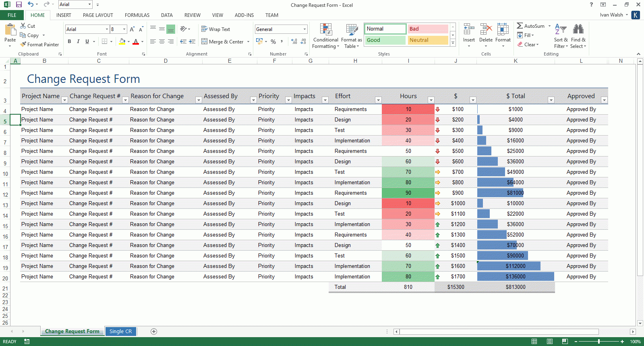Click the Save icon in quick access toolbar

click(x=19, y=4)
